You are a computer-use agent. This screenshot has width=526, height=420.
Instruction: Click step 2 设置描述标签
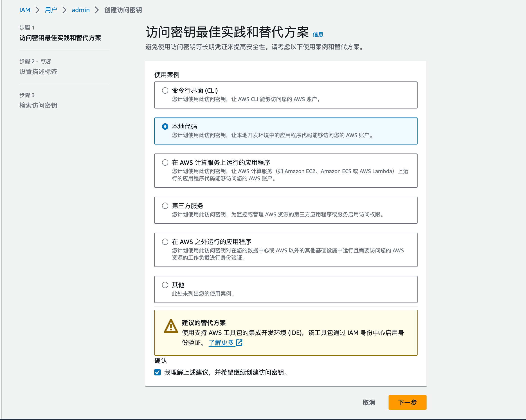point(38,72)
